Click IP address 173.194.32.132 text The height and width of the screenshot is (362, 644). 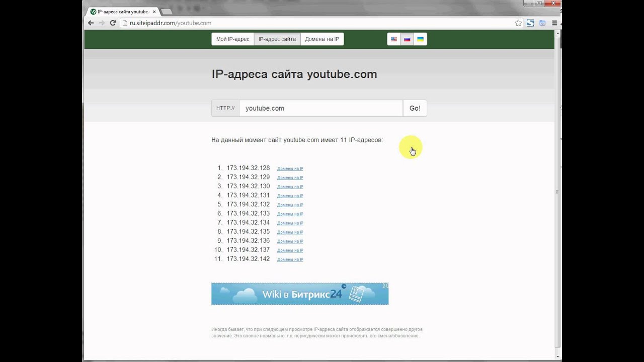tap(248, 204)
